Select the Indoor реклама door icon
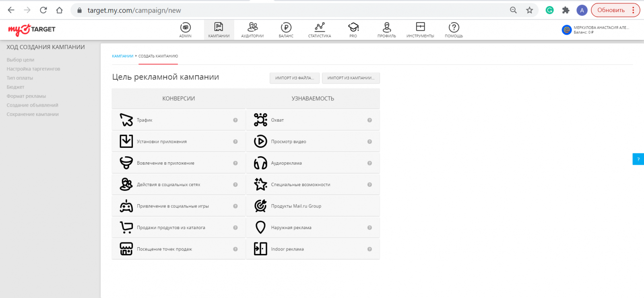The width and height of the screenshot is (644, 298). tap(260, 249)
